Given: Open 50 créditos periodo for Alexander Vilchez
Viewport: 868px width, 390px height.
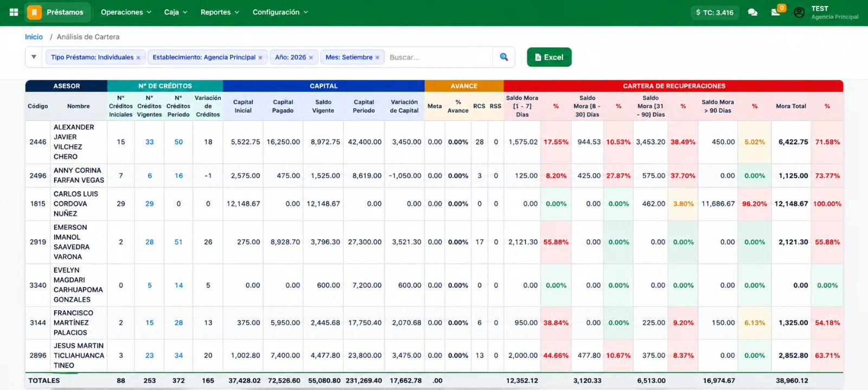Looking at the screenshot, I should pyautogui.click(x=178, y=142).
